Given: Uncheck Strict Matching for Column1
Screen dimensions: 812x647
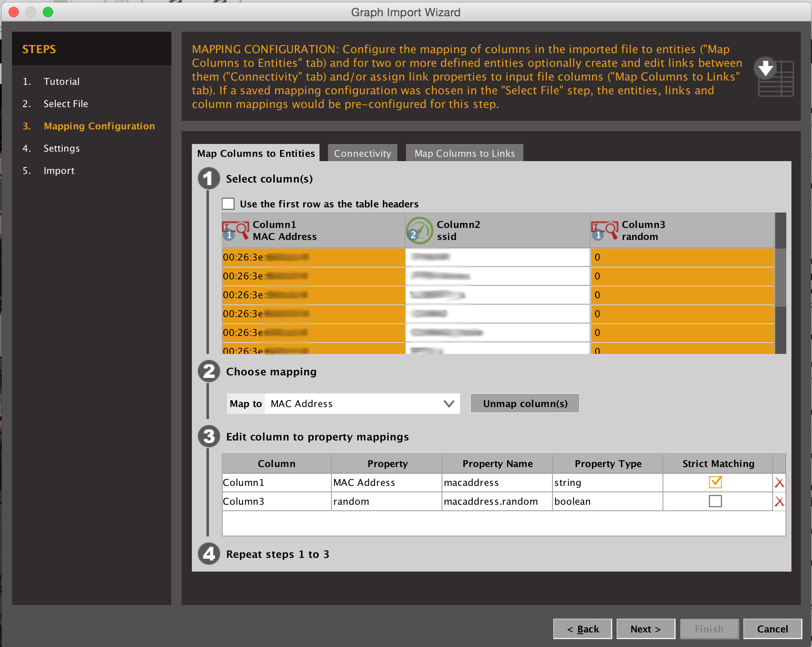Looking at the screenshot, I should coord(715,482).
